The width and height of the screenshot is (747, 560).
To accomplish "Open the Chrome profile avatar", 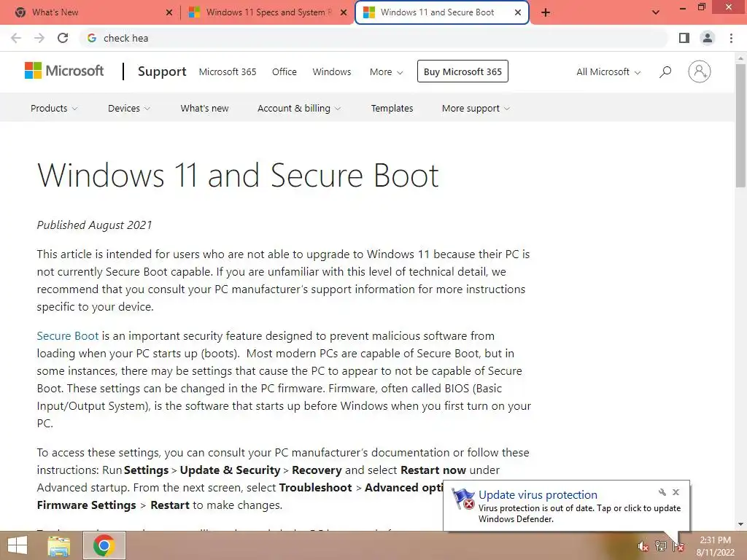I will coord(708,38).
